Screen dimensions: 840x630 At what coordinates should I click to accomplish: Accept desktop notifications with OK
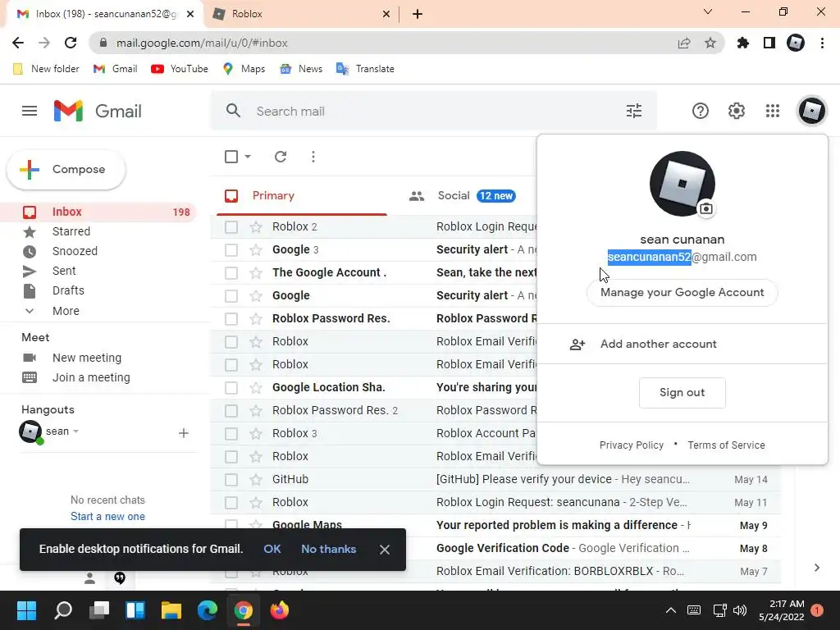click(x=272, y=549)
